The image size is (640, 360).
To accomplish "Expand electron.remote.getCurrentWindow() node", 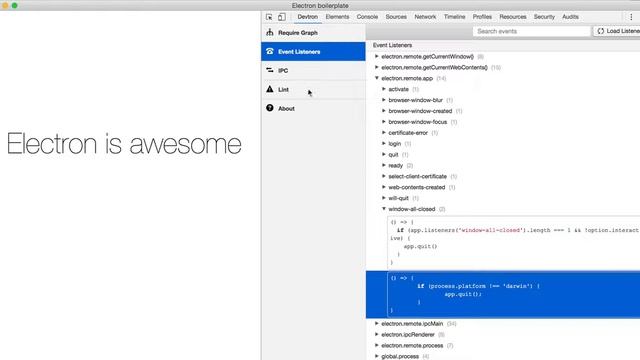I will [x=377, y=56].
